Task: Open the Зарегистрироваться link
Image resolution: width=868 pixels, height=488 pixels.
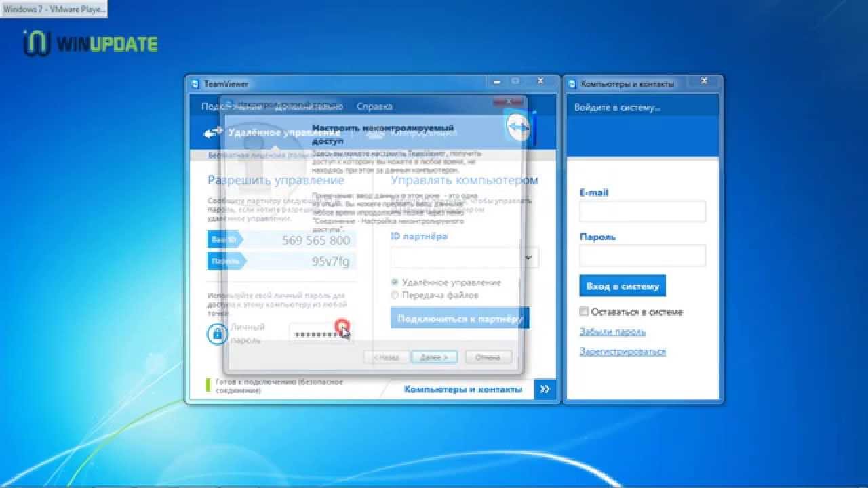Action: click(x=623, y=352)
